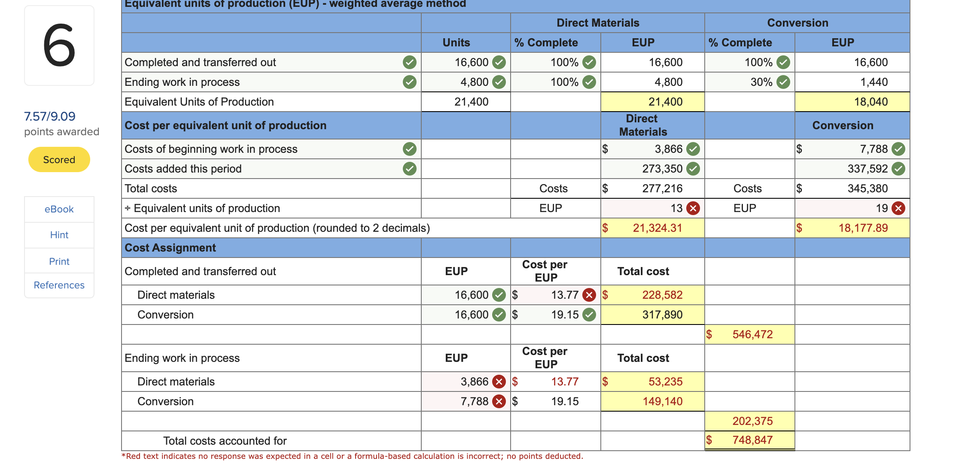
Task: Click the green checkmark beside Completed and transferred out
Action: [x=409, y=62]
